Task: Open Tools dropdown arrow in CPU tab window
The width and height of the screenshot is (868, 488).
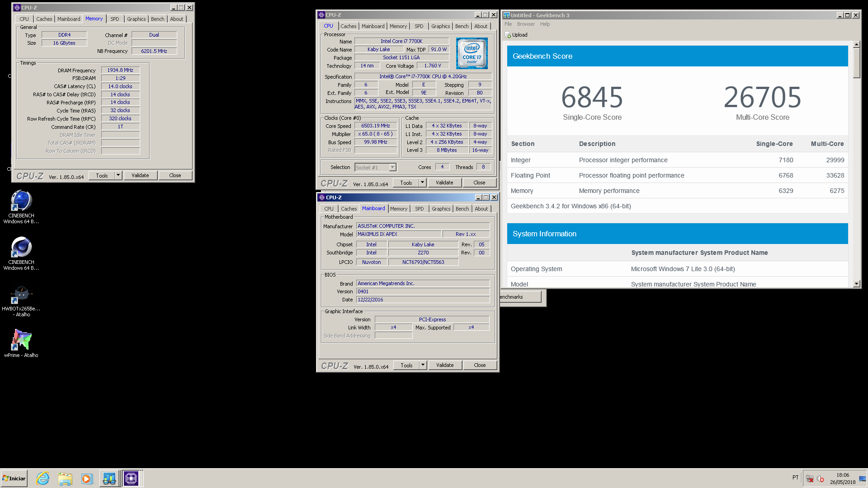Action: [422, 183]
